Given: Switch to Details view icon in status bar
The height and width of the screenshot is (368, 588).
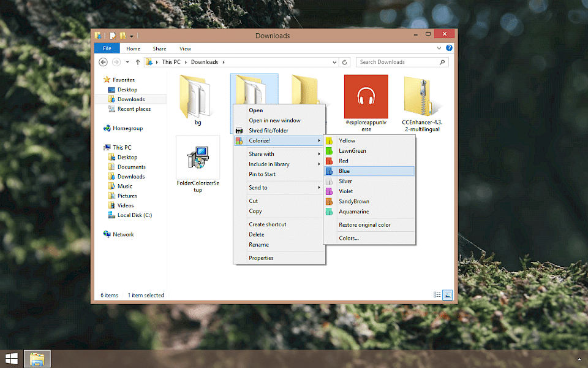Looking at the screenshot, I should (x=437, y=295).
